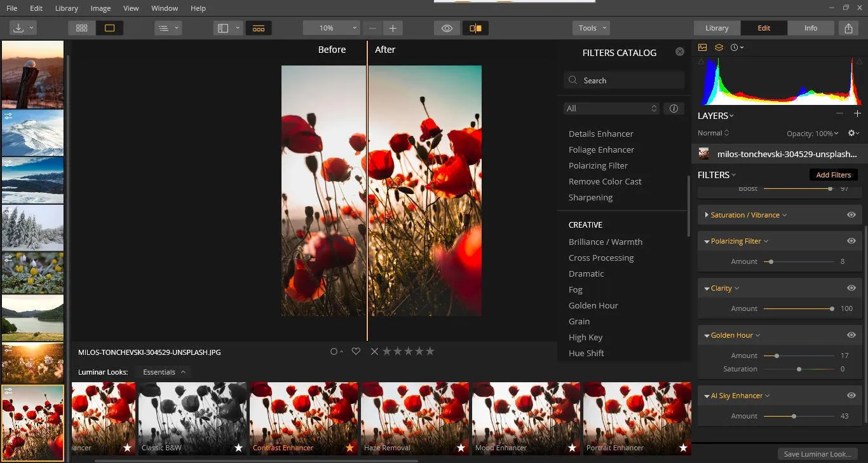868x463 pixels.
Task: Open the Tools dropdown
Action: (591, 28)
